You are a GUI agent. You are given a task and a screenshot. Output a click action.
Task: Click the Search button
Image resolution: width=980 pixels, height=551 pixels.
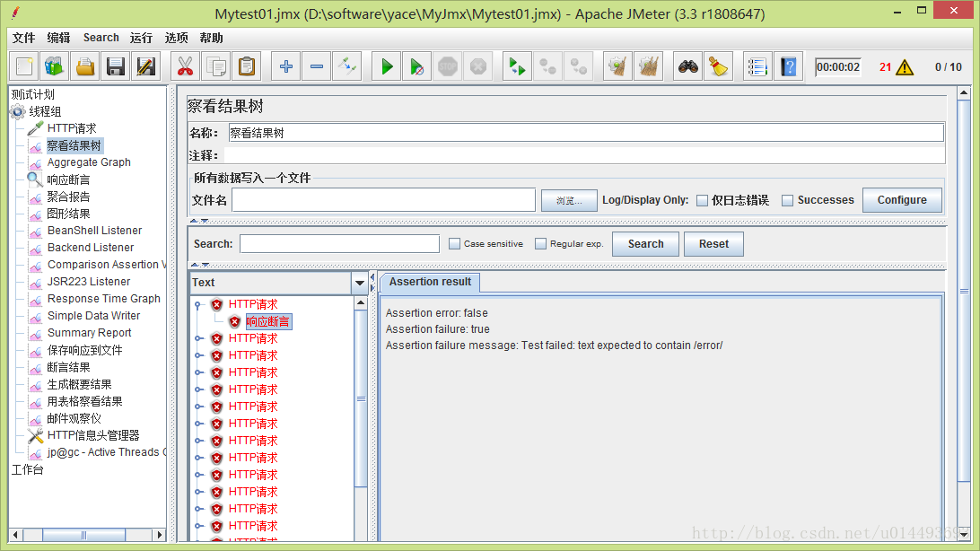coord(645,243)
